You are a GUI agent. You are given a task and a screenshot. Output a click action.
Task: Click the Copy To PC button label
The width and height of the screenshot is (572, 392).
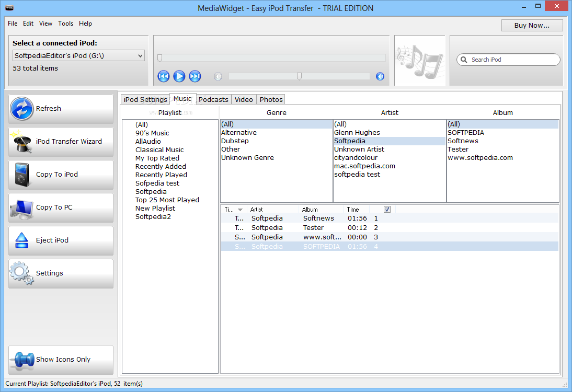pos(54,207)
